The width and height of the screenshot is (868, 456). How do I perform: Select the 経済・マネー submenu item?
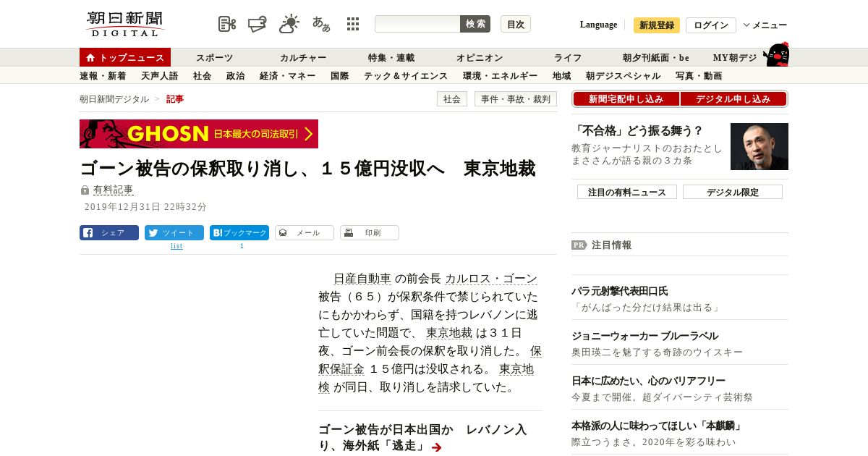[287, 76]
